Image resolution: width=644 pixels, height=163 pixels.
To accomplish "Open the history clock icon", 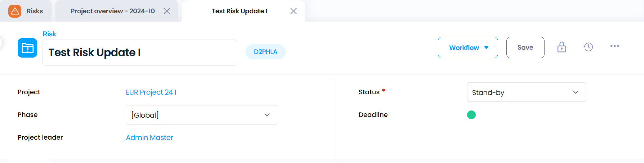I will point(588,47).
